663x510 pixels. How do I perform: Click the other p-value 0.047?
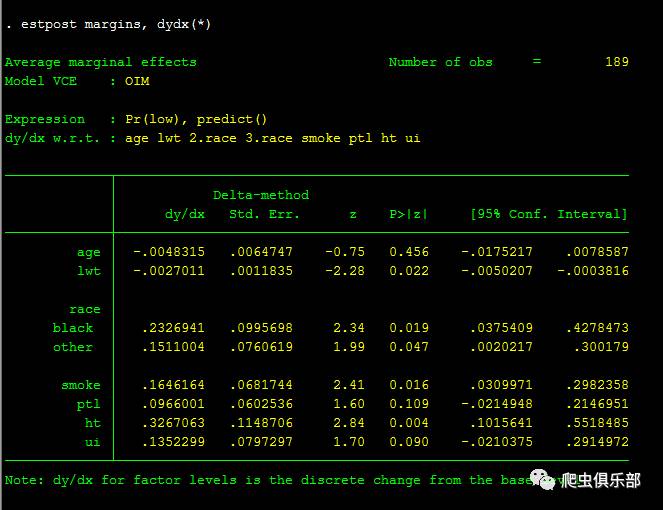[x=409, y=347]
